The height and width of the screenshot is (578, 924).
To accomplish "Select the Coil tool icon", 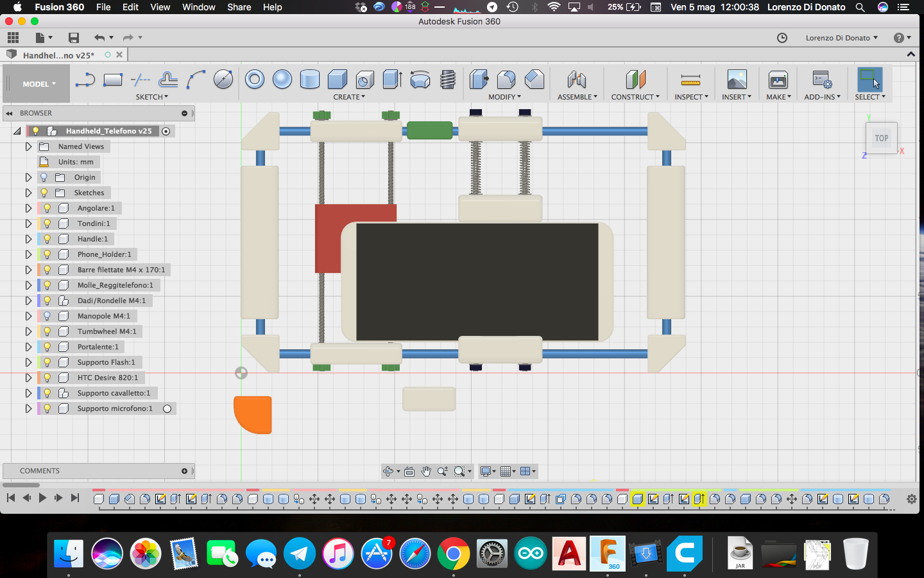I will tap(448, 80).
